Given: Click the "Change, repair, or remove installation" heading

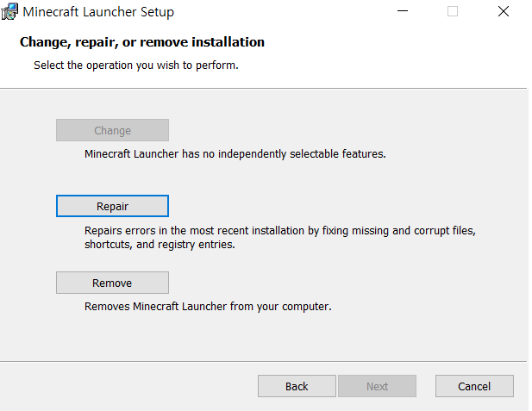Looking at the screenshot, I should pos(141,42).
